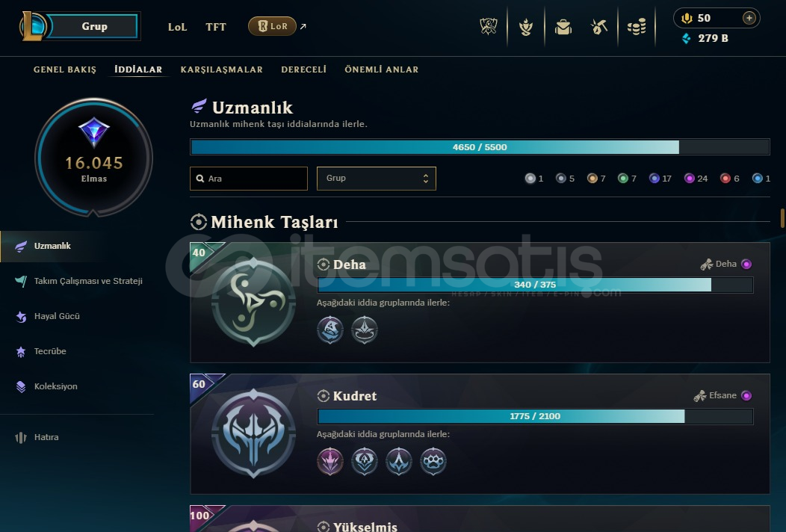The height and width of the screenshot is (532, 786).
Task: Open the Clash trophy icon in the top bar
Action: (x=488, y=27)
